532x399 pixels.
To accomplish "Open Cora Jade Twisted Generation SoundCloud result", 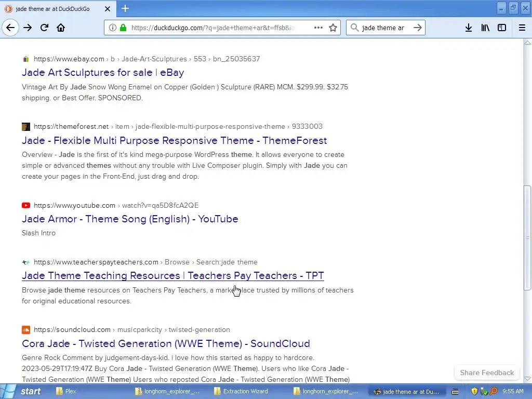I will 166,343.
